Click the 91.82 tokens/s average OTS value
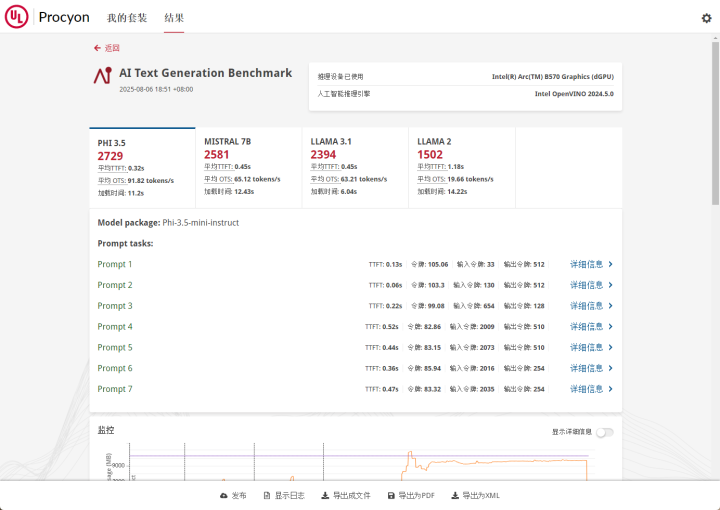This screenshot has height=510, width=720. [x=151, y=181]
